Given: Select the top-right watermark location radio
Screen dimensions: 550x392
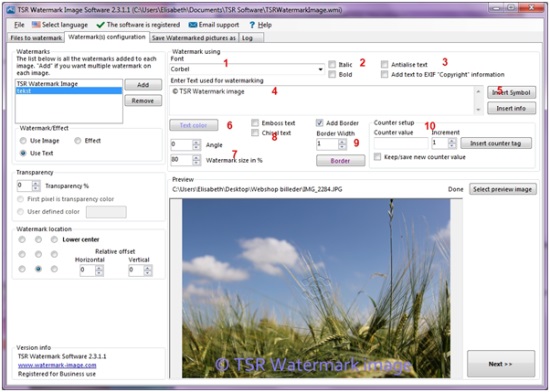Looking at the screenshot, I should [54, 239].
